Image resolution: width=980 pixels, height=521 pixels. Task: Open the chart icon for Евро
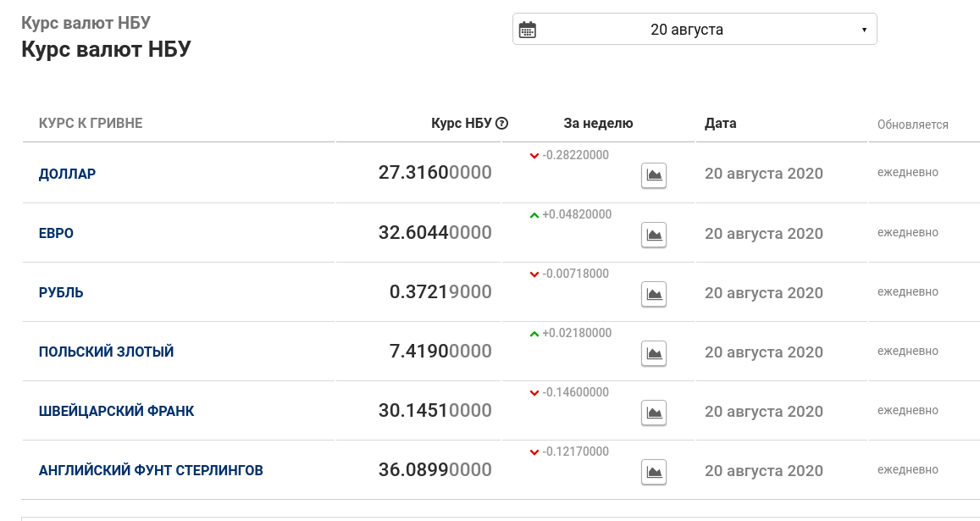654,235
